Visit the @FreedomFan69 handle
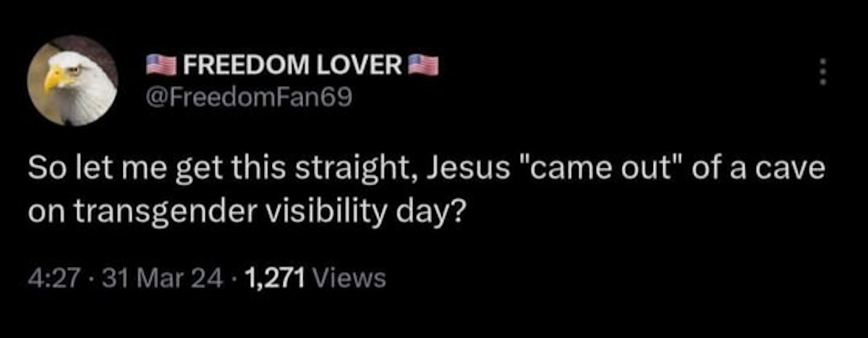868x338 pixels. point(250,96)
